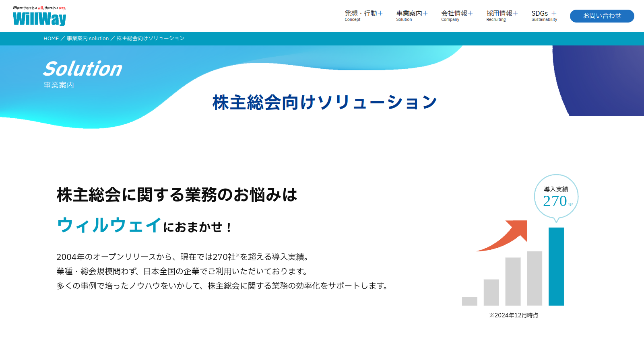Expand the 発想・行動 Concept menu
644x362 pixels.
(x=363, y=16)
